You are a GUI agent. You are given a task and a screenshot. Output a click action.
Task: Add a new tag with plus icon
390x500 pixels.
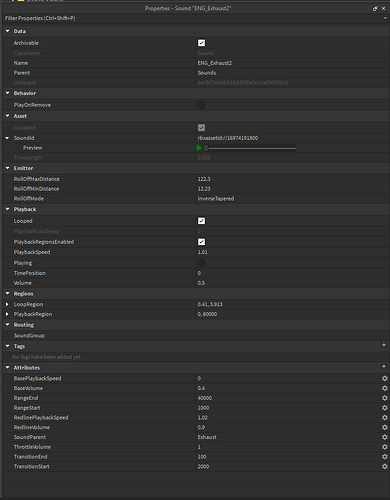coord(384,345)
